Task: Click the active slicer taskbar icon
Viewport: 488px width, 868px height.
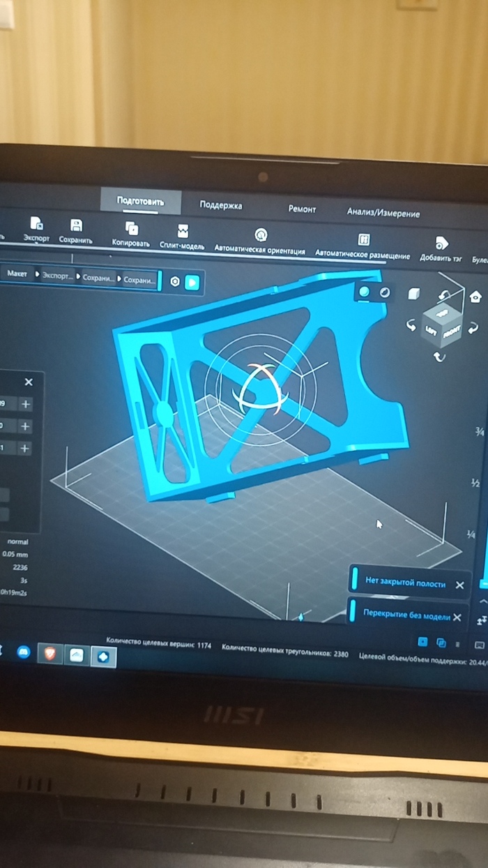Action: 103,657
